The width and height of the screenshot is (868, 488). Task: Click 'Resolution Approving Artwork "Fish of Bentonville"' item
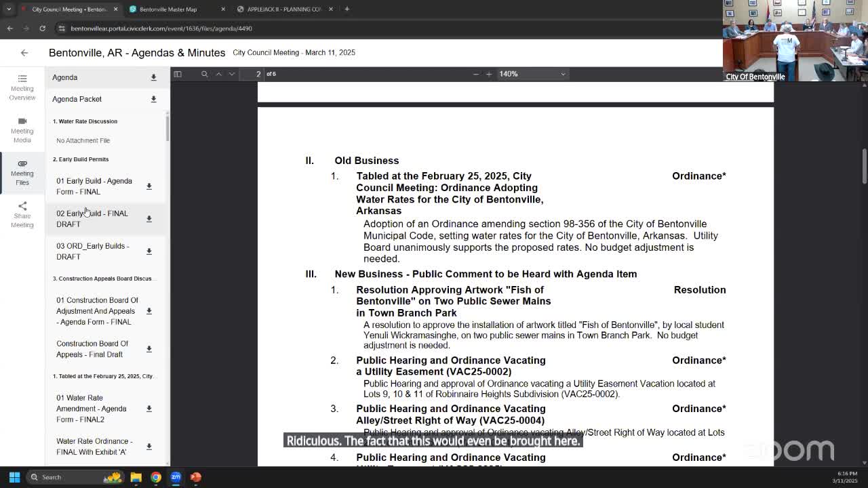pyautogui.click(x=454, y=302)
